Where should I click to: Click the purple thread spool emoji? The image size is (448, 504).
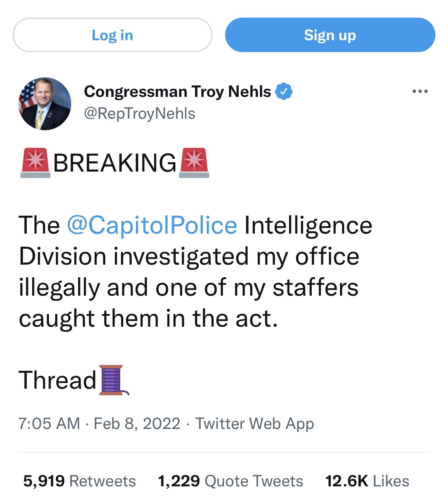coord(113,380)
